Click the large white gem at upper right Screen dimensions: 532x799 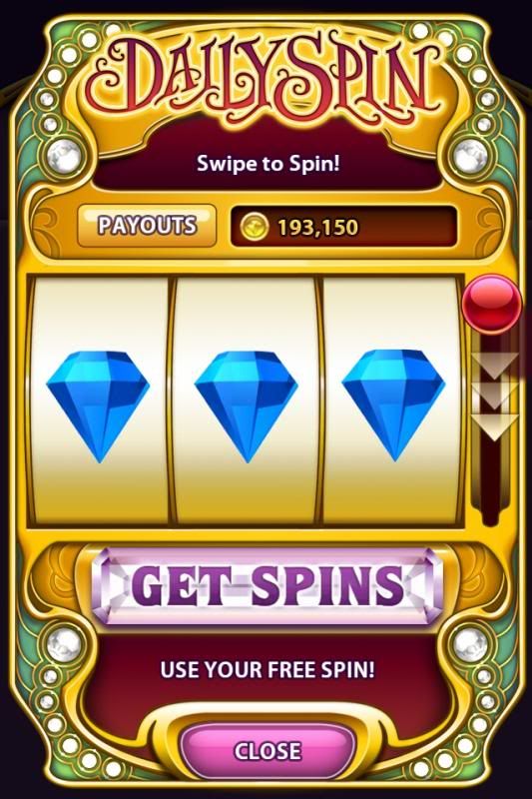coord(470,153)
